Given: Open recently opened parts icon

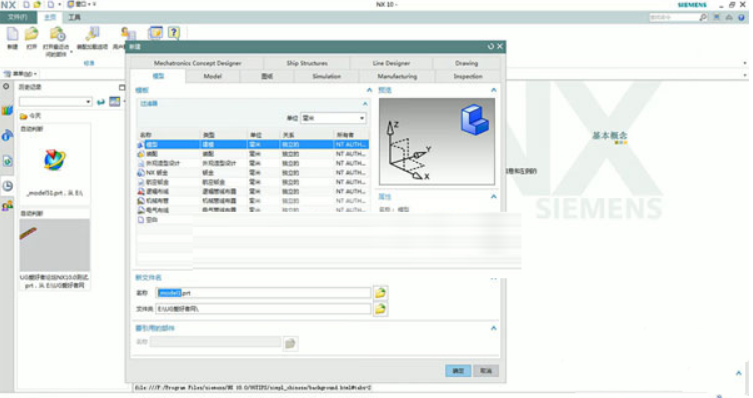Looking at the screenshot, I should (57, 35).
